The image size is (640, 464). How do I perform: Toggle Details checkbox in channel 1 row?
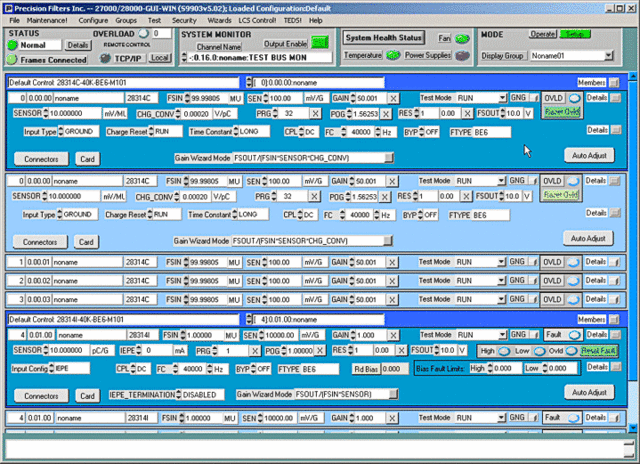click(616, 262)
